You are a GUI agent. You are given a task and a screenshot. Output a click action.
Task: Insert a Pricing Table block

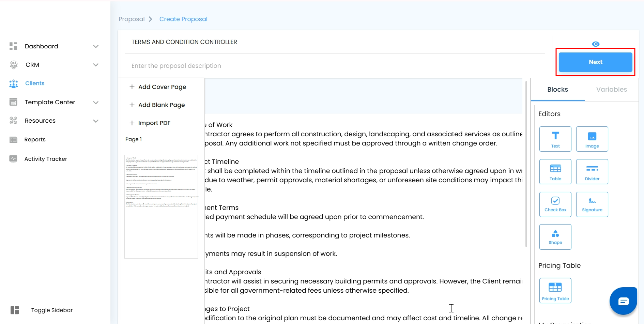tap(555, 291)
